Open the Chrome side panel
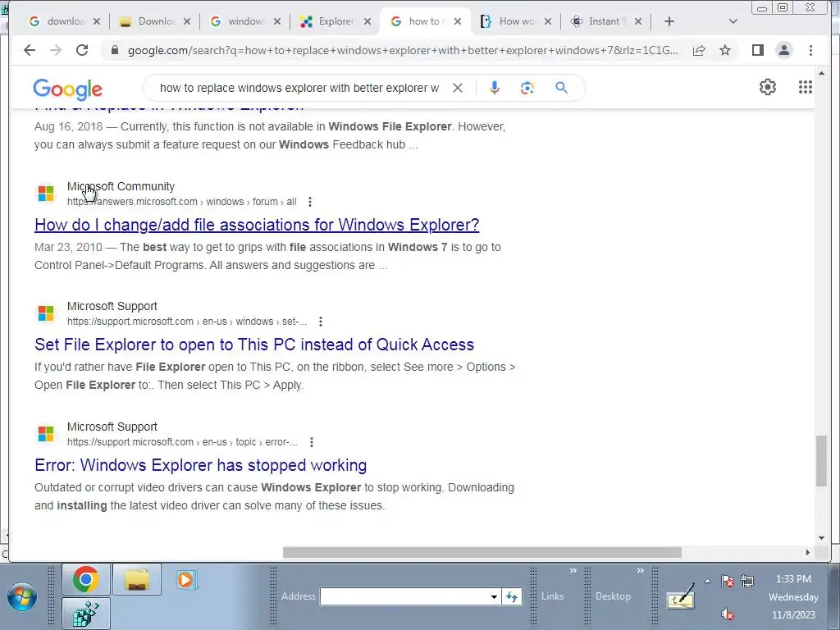The height and width of the screenshot is (630, 840). (x=757, y=50)
